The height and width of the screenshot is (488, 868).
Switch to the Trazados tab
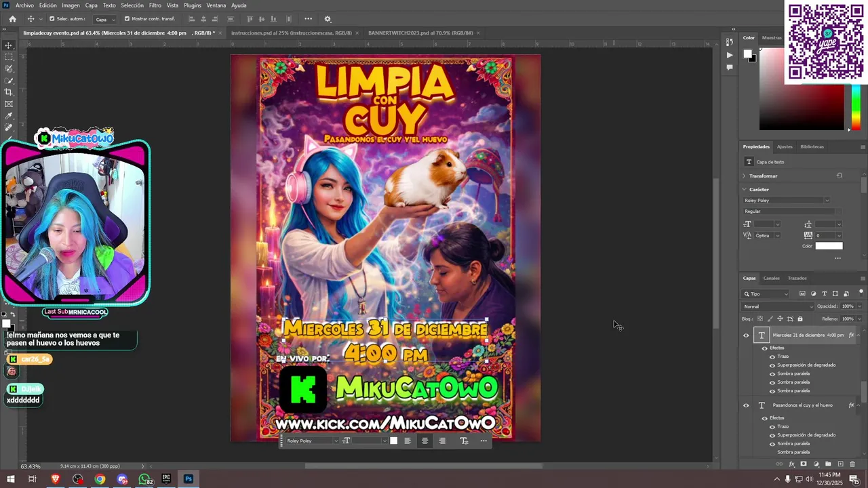click(x=797, y=278)
